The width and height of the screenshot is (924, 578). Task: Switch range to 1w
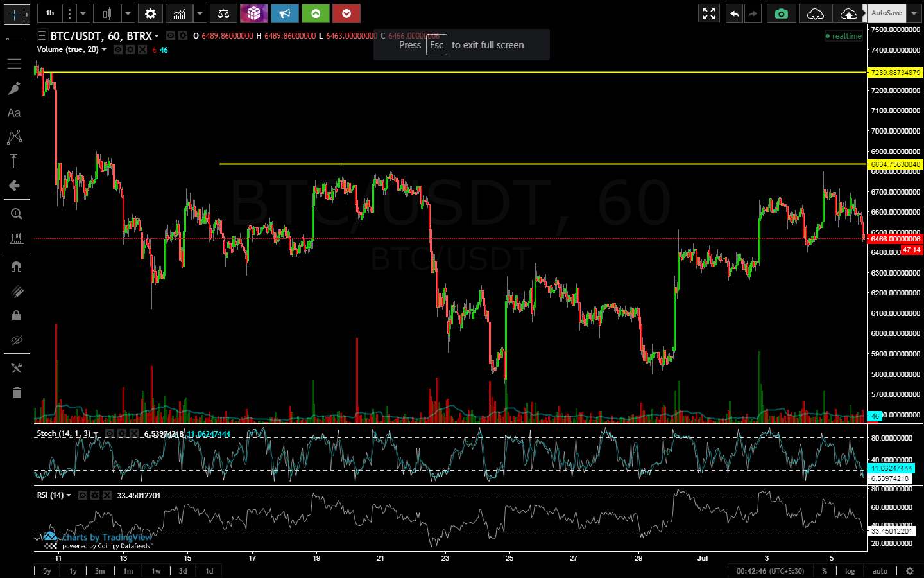click(x=156, y=571)
